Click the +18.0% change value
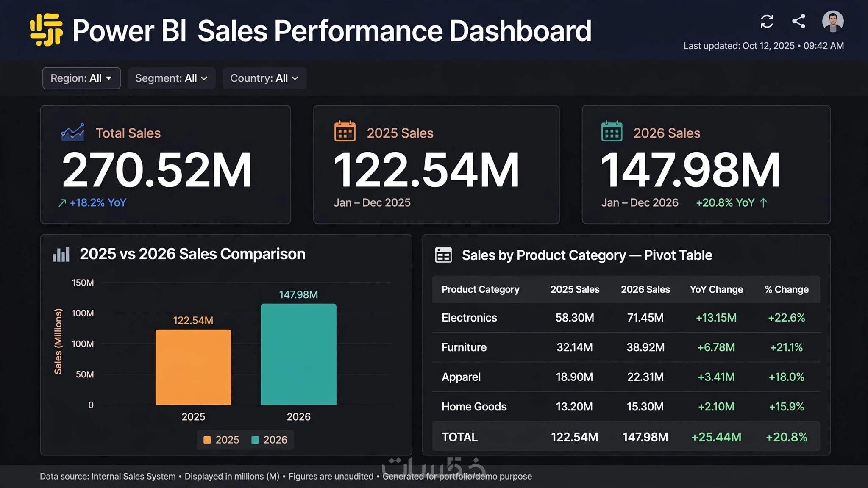 (787, 377)
